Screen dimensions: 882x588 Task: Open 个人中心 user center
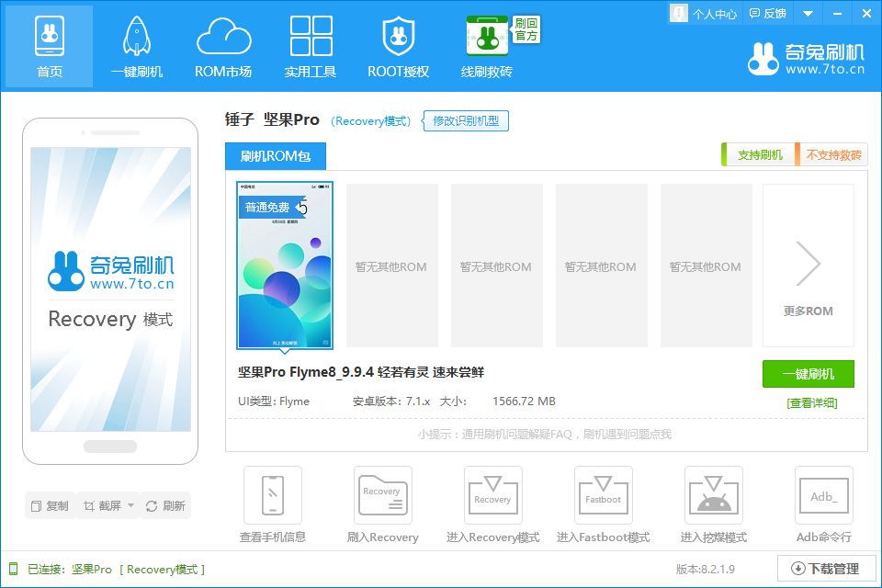click(704, 14)
